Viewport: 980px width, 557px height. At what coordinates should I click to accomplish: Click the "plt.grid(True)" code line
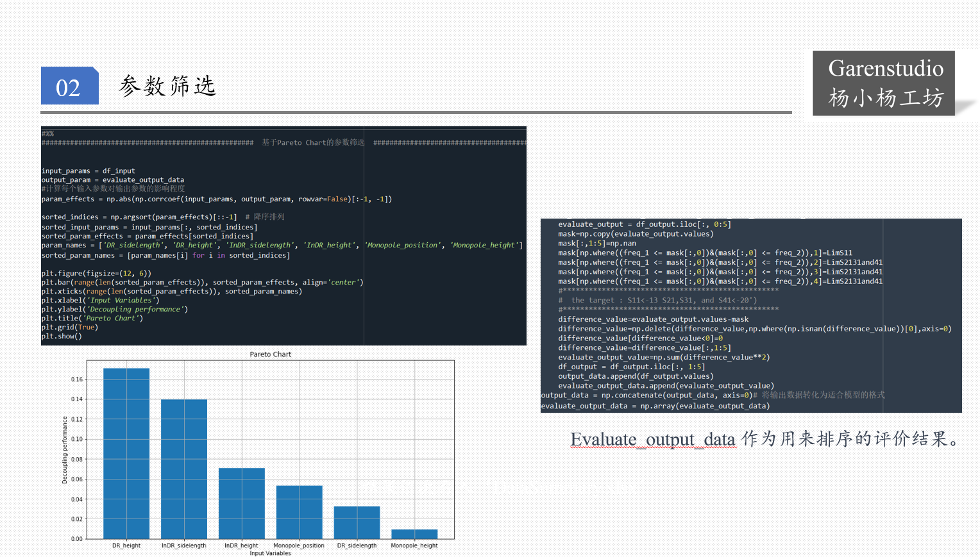click(70, 328)
